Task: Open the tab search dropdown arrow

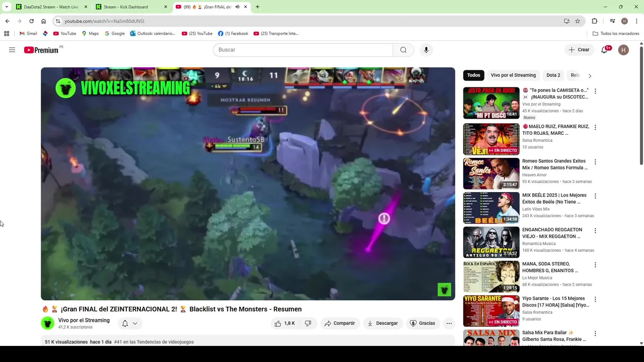Action: tap(7, 7)
